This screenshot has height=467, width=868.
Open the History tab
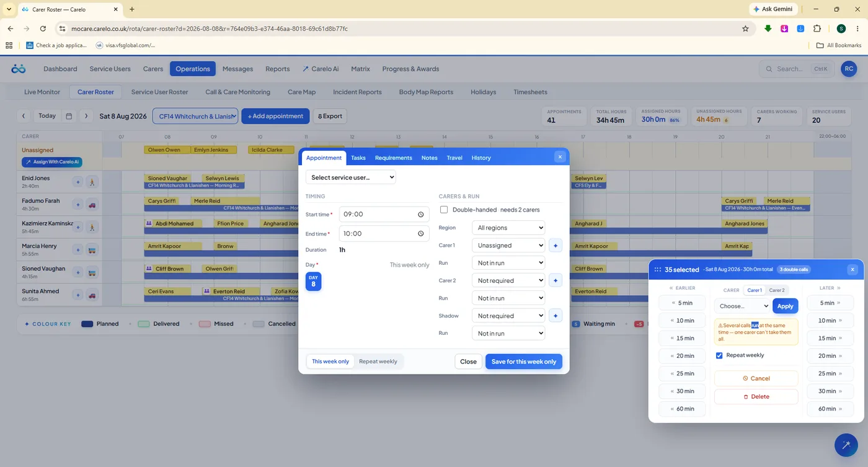tap(481, 158)
